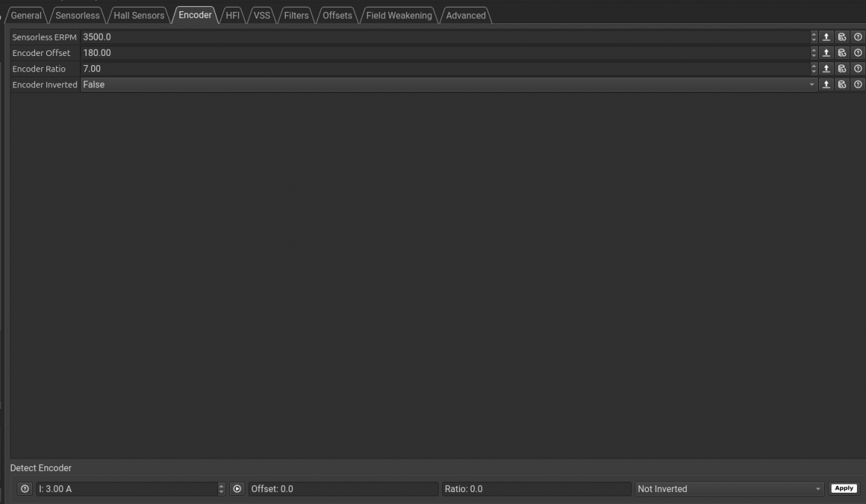The width and height of the screenshot is (866, 504).
Task: Apply detected encoder values
Action: [x=844, y=489]
